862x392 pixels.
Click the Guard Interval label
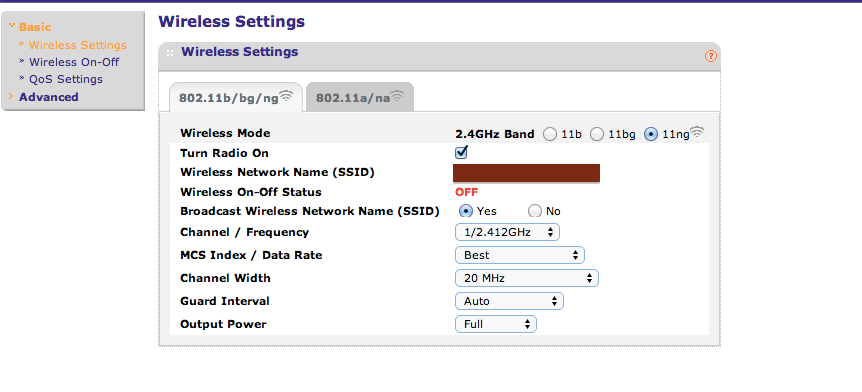coord(225,301)
